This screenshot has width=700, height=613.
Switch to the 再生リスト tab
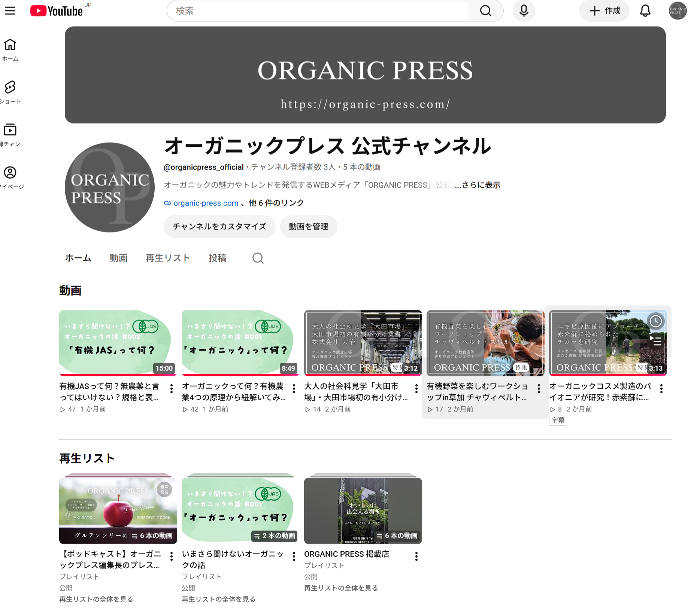[168, 258]
